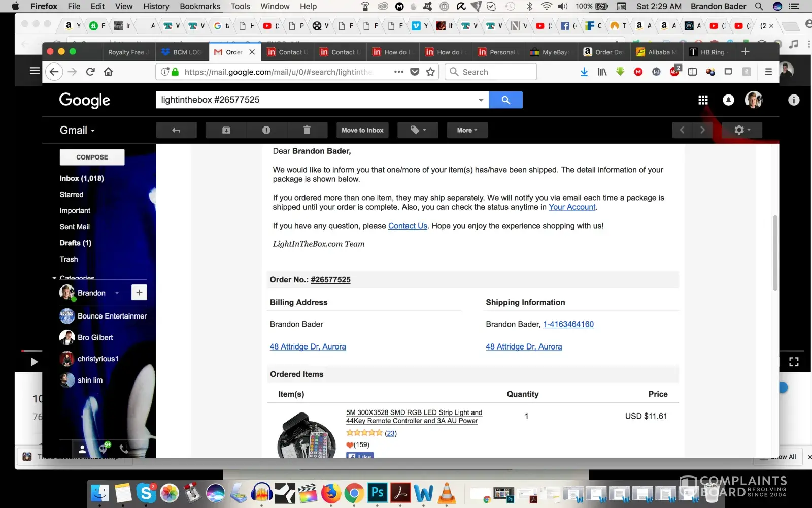
Task: Open Hangouts conversations icon
Action: (105, 448)
